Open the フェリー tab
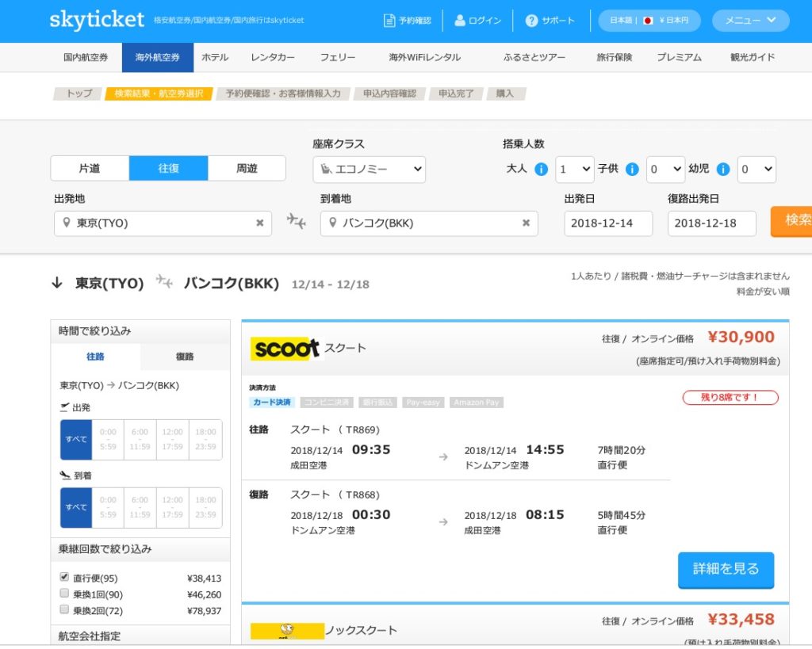The image size is (812, 649). click(338, 57)
